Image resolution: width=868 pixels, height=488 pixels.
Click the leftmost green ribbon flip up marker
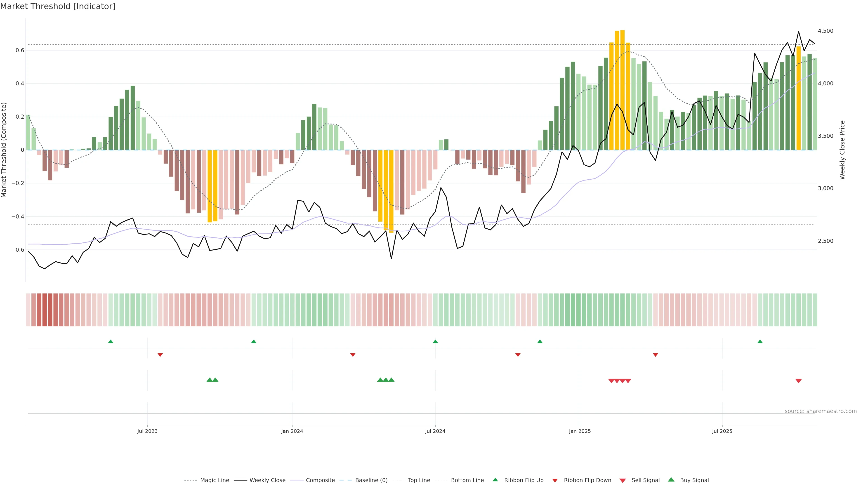click(111, 342)
